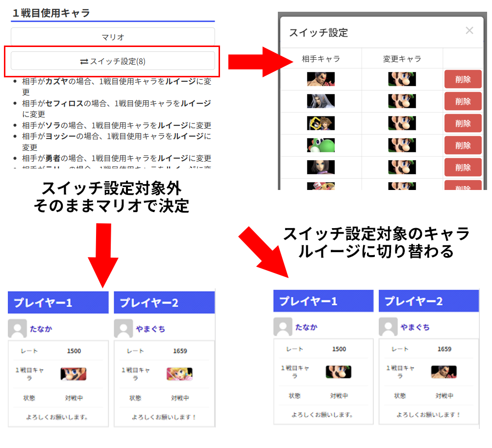
Task: Click Luigi icon in the Player 1 panel
Action: coord(339,372)
